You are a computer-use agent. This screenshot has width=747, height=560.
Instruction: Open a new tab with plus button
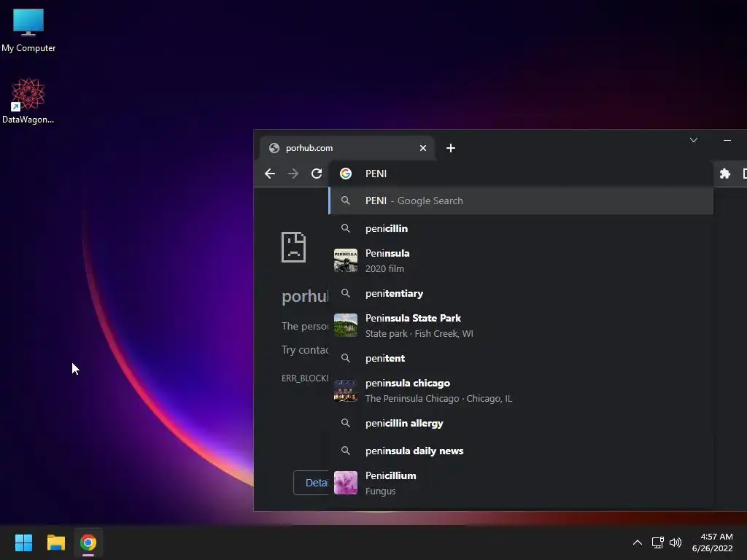[x=451, y=148]
